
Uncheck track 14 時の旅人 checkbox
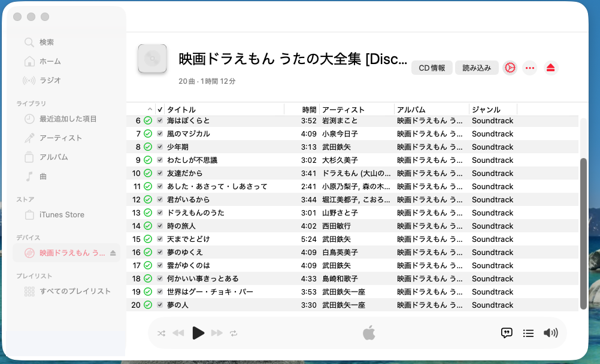pos(160,226)
